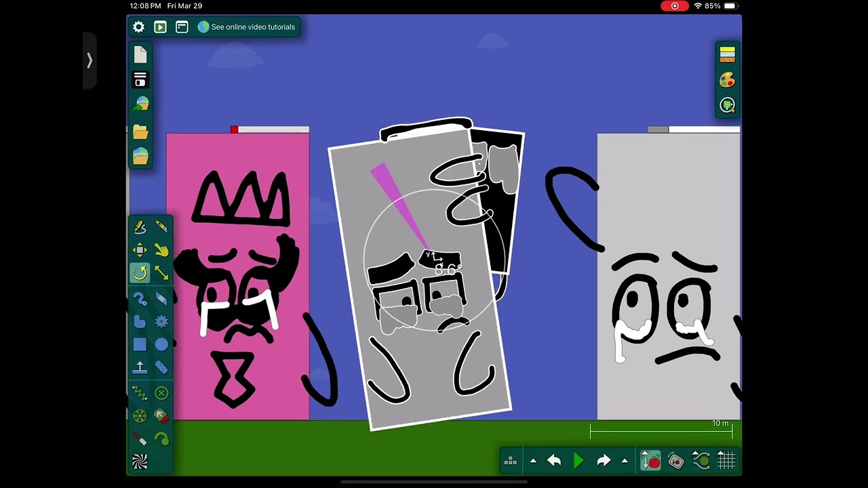Select the Rotate tool
Image resolution: width=868 pixels, height=488 pixels.
click(140, 272)
